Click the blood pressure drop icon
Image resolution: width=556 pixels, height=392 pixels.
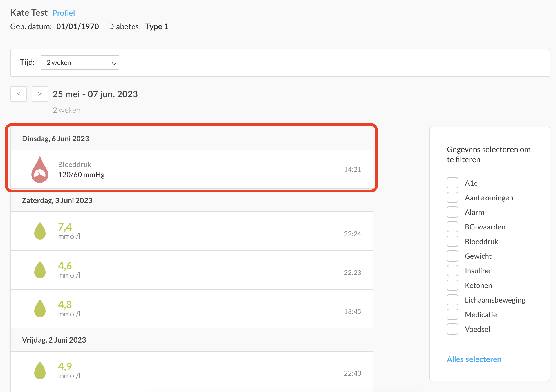coord(40,169)
